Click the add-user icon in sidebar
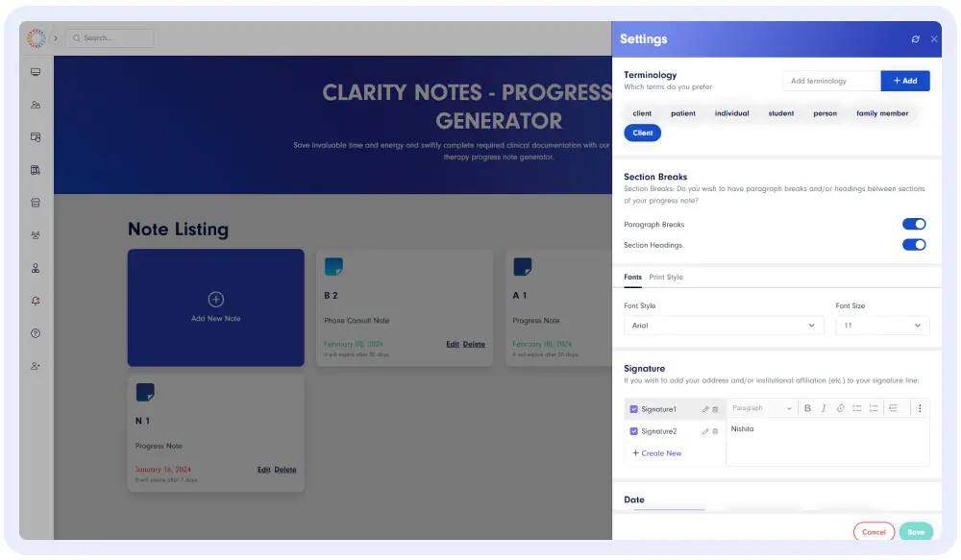The height and width of the screenshot is (560, 961). point(36,366)
